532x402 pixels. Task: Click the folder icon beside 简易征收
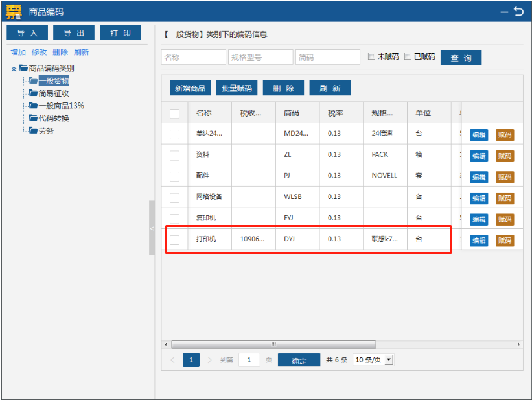tap(33, 93)
